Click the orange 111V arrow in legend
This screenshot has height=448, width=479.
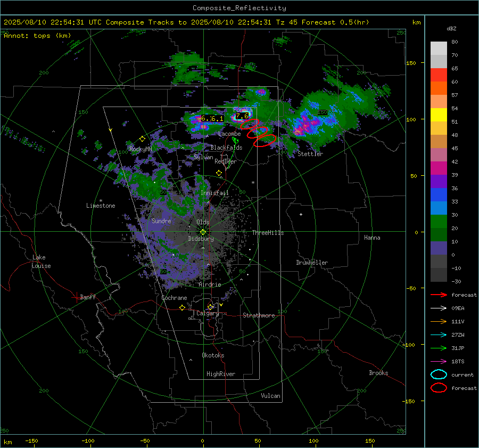point(439,321)
